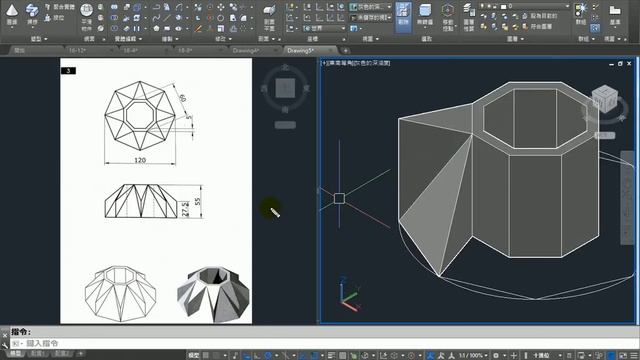Toggle grid display in status bar
640x360 pixels.
[x=206, y=356]
